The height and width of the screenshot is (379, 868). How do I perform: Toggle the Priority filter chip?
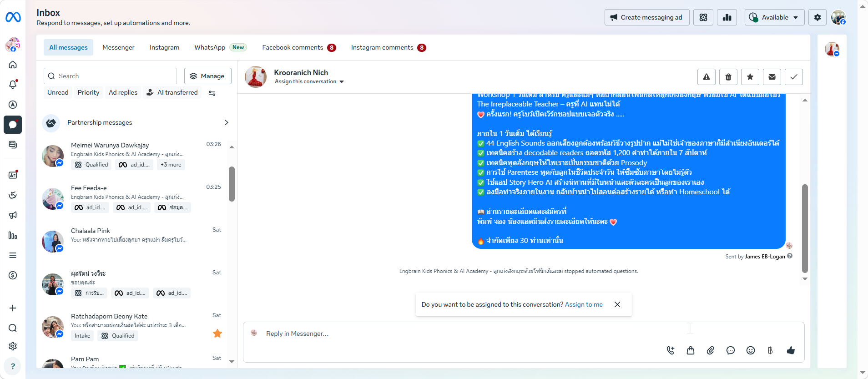pyautogui.click(x=88, y=92)
